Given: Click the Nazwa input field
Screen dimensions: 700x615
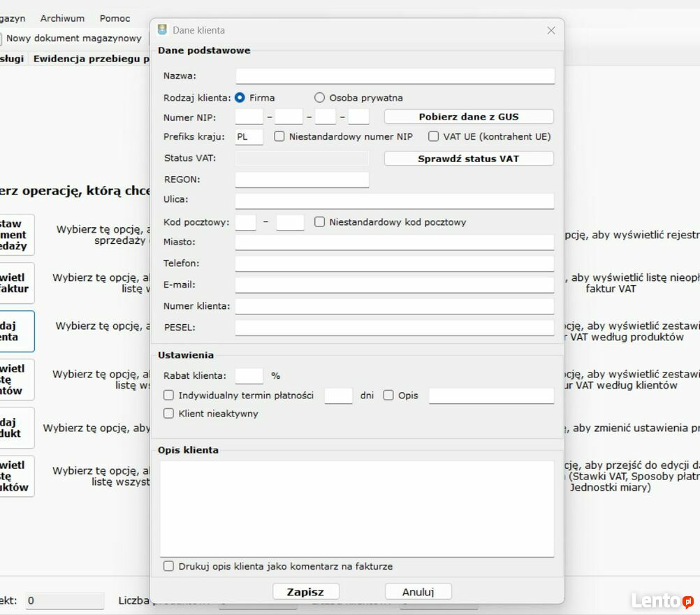Looking at the screenshot, I should (x=395, y=75).
